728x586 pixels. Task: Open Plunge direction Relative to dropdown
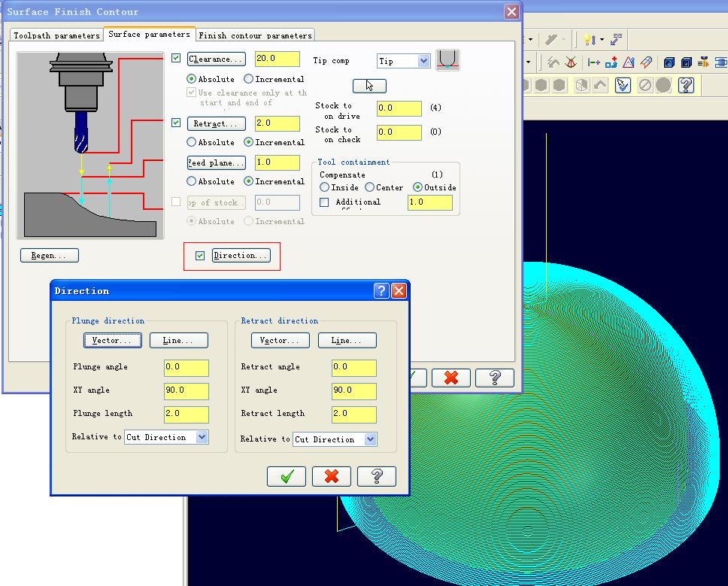click(202, 437)
